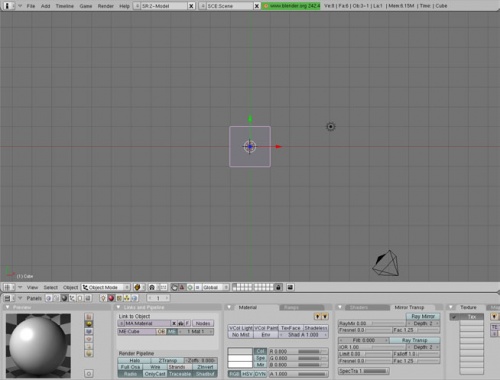This screenshot has height=380, width=500.
Task: Enable the Ray Mirror button
Action: tap(423, 316)
